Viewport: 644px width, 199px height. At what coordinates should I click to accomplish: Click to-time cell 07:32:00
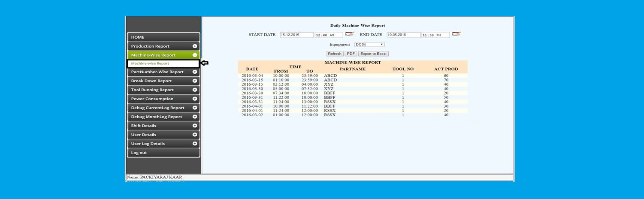click(310, 89)
